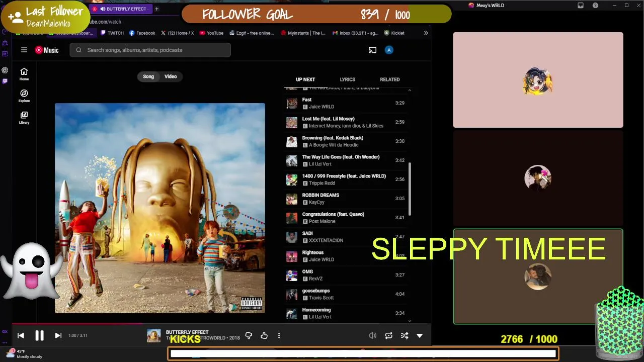This screenshot has height=362, width=644.
Task: Click the YouTube Music logo
Action: pyautogui.click(x=47, y=50)
